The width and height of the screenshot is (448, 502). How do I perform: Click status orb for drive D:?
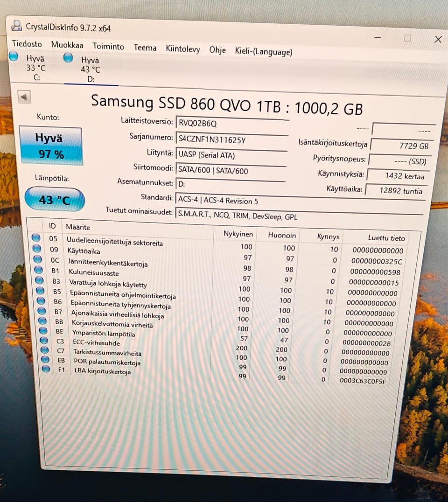pyautogui.click(x=68, y=58)
